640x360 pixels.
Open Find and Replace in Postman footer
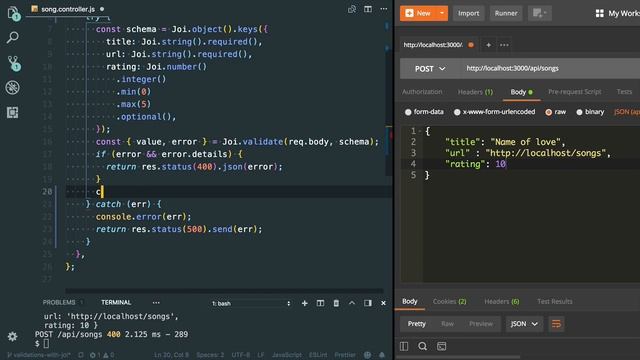tap(422, 347)
